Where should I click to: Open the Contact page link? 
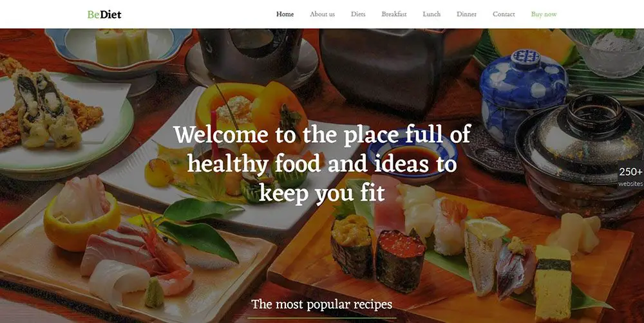(504, 14)
